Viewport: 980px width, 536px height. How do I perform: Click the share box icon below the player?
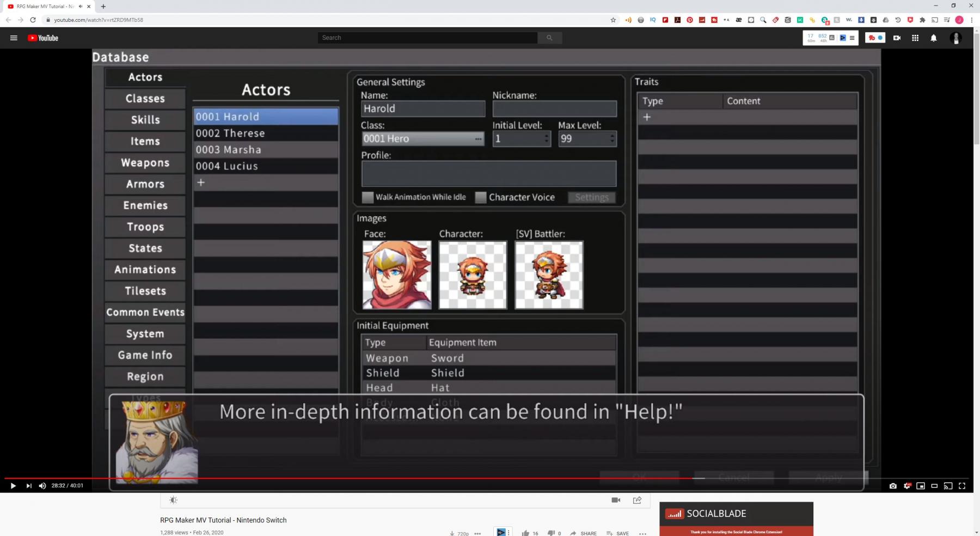(x=637, y=500)
